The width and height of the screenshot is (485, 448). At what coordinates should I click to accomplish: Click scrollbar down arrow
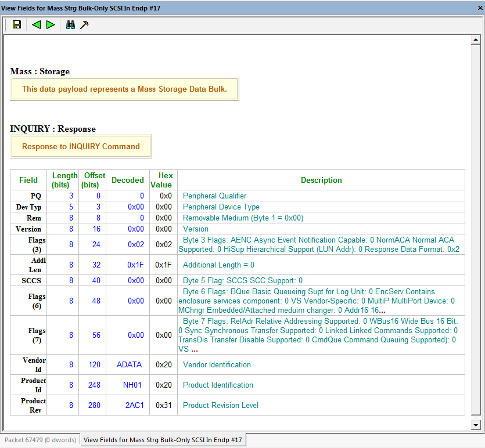click(x=476, y=425)
